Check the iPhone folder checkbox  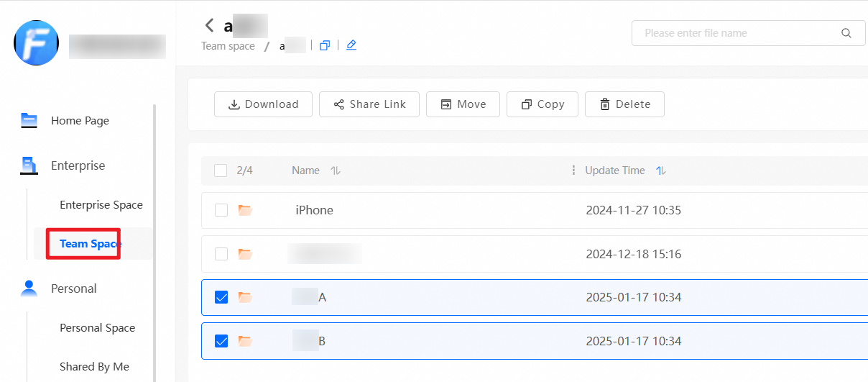pyautogui.click(x=221, y=210)
